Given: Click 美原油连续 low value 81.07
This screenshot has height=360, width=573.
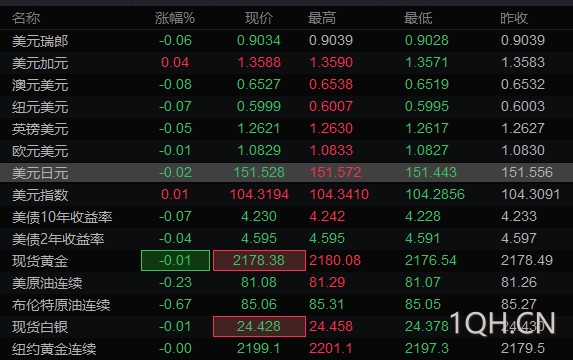Looking at the screenshot, I should pyautogui.click(x=423, y=282).
